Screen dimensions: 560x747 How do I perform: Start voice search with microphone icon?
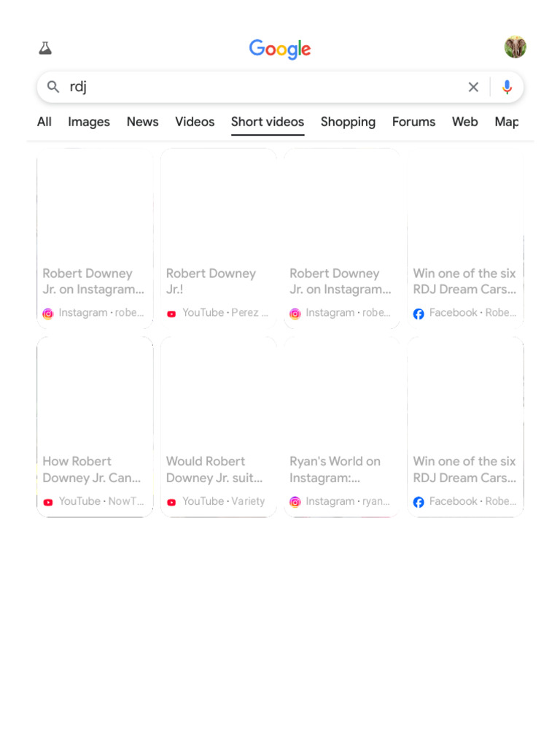point(507,87)
